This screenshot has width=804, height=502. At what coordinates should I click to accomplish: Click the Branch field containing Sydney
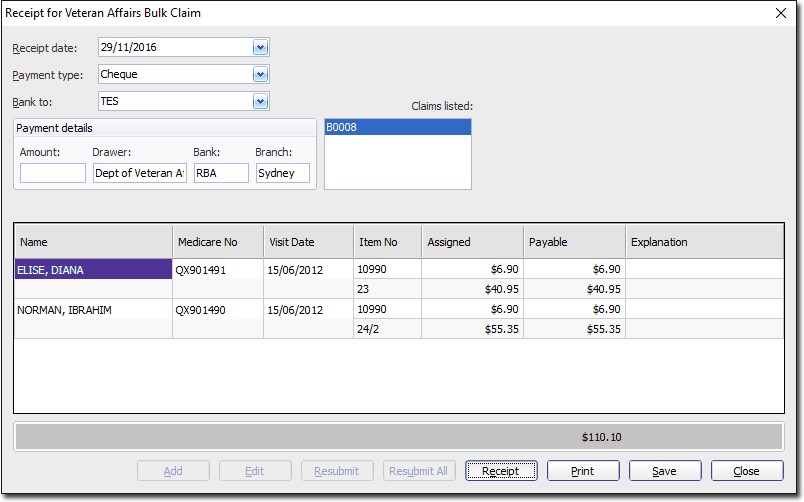coord(282,173)
